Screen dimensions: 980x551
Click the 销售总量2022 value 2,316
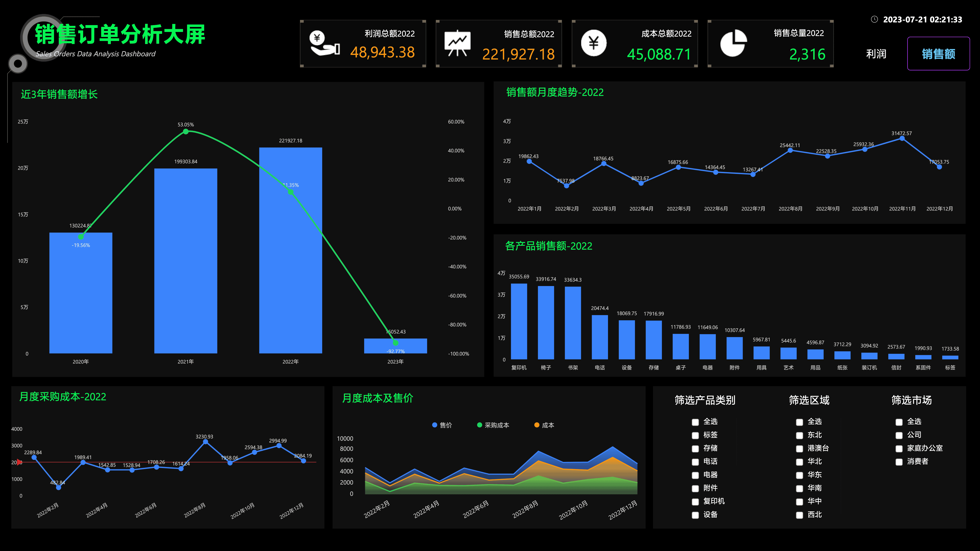click(x=807, y=54)
